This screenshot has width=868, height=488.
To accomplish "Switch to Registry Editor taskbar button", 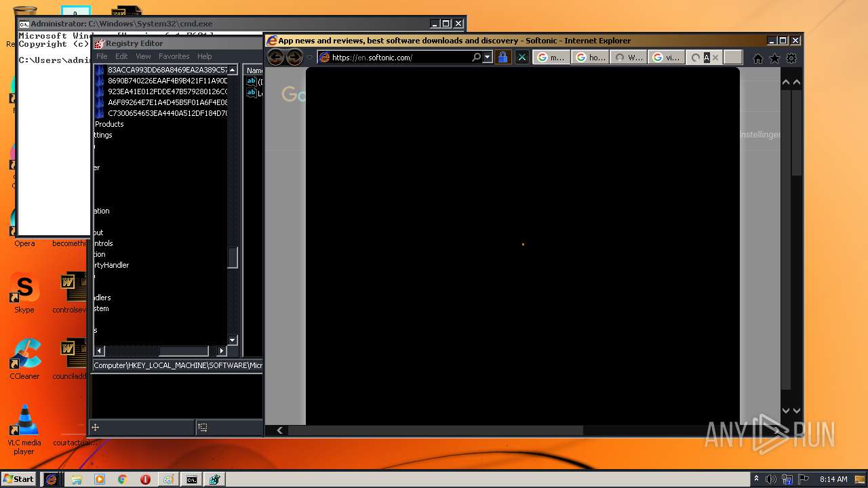I will (214, 479).
